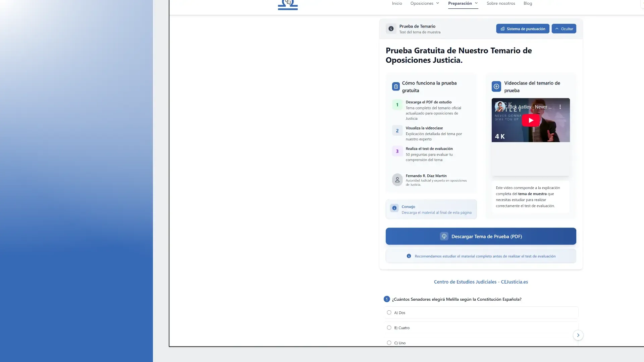The height and width of the screenshot is (362, 644).
Task: Select answer B) Cuatro
Action: click(x=389, y=327)
